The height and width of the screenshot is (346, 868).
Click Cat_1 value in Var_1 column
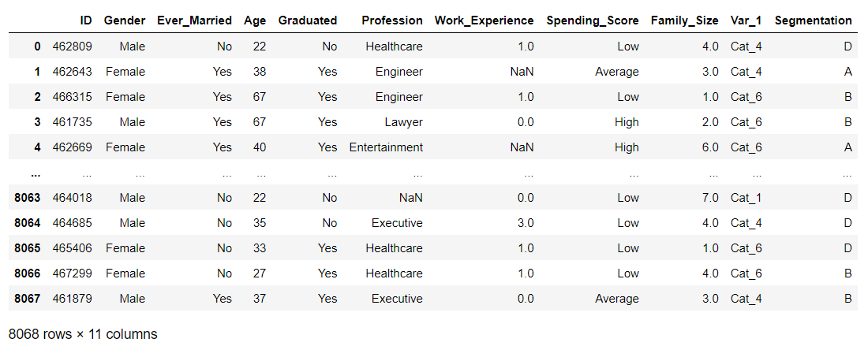click(x=746, y=198)
